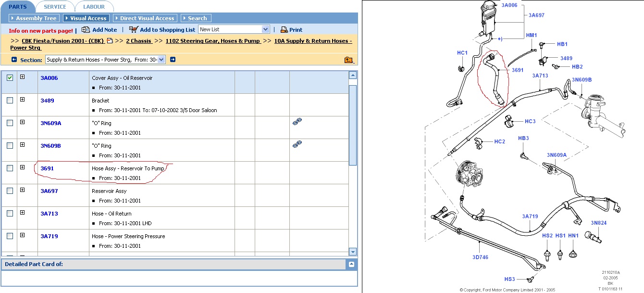Click the Direct Visual Access button

tap(145, 18)
